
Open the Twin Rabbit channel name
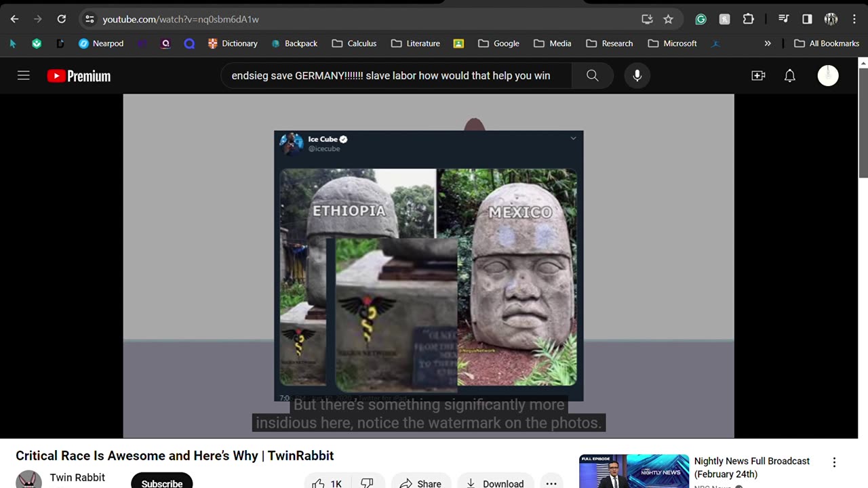pos(77,478)
